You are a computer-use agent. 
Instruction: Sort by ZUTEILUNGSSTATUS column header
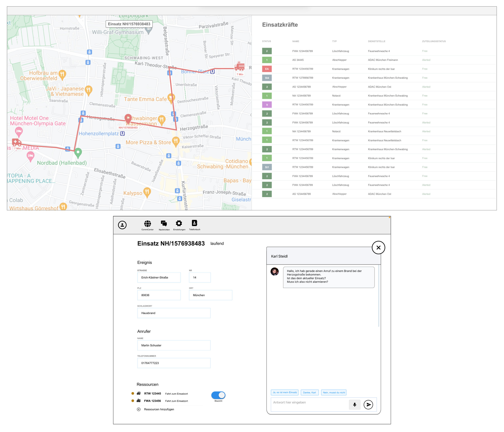click(x=434, y=41)
